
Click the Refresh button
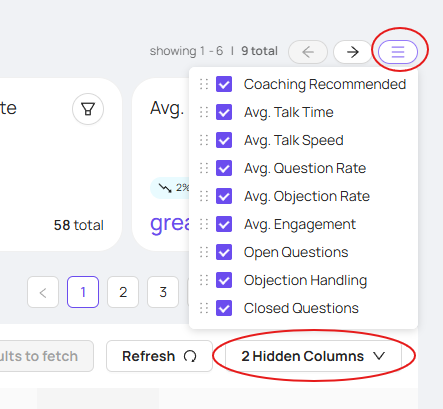pos(159,356)
